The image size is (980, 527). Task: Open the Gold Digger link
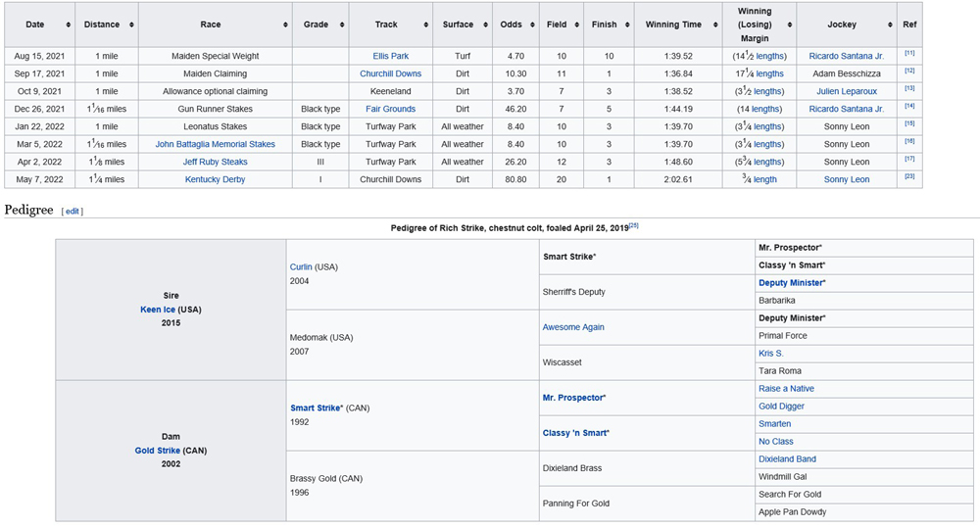pyautogui.click(x=781, y=407)
